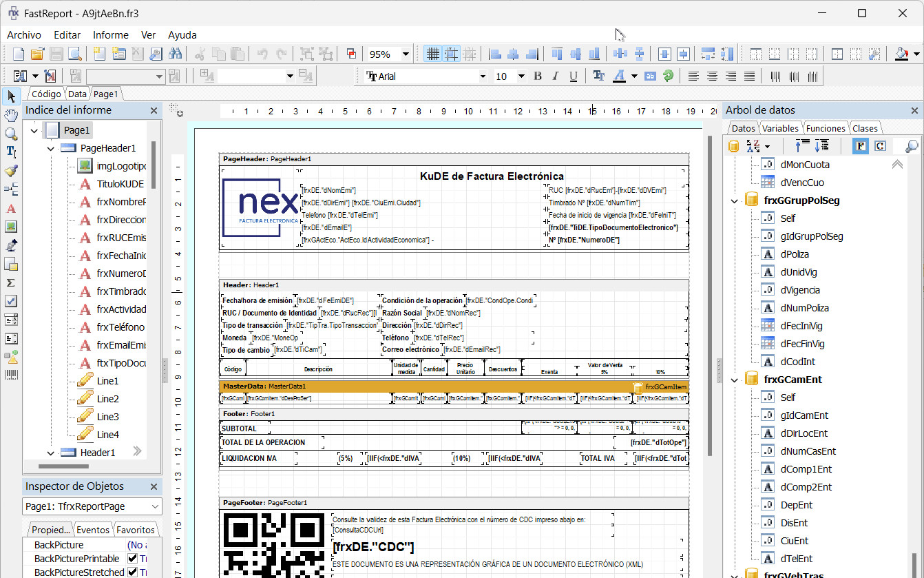Align text right
The height and width of the screenshot is (578, 924).
(x=731, y=76)
